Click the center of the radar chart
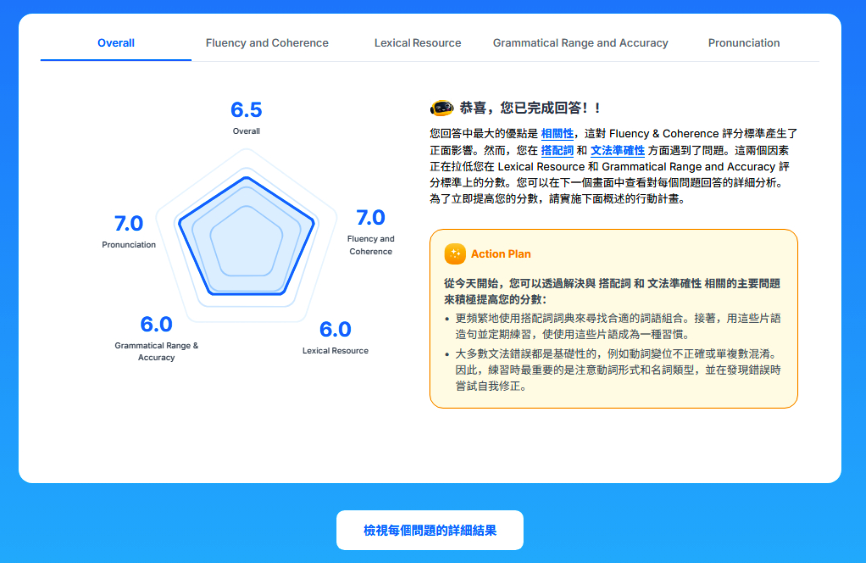The width and height of the screenshot is (866, 563). point(246,235)
